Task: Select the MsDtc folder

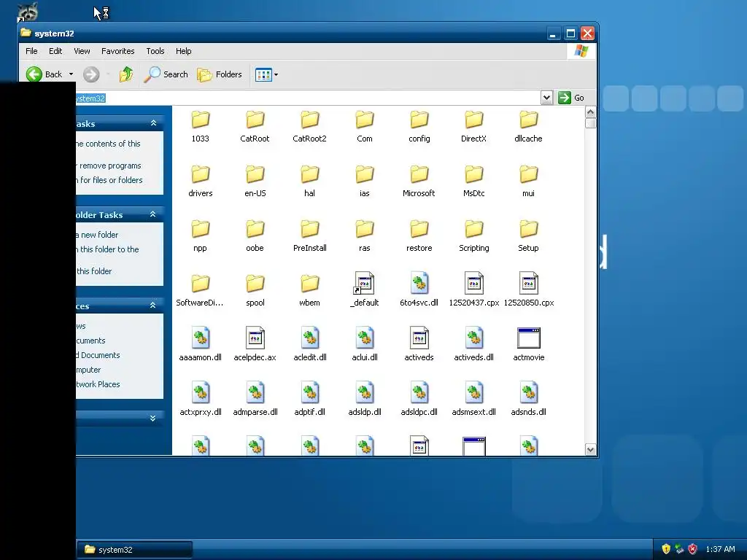Action: click(x=474, y=182)
